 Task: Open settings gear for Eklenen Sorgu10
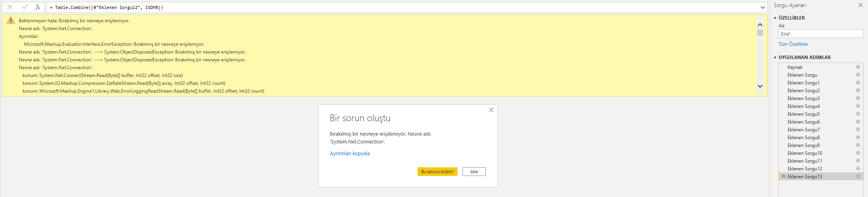coord(858,153)
